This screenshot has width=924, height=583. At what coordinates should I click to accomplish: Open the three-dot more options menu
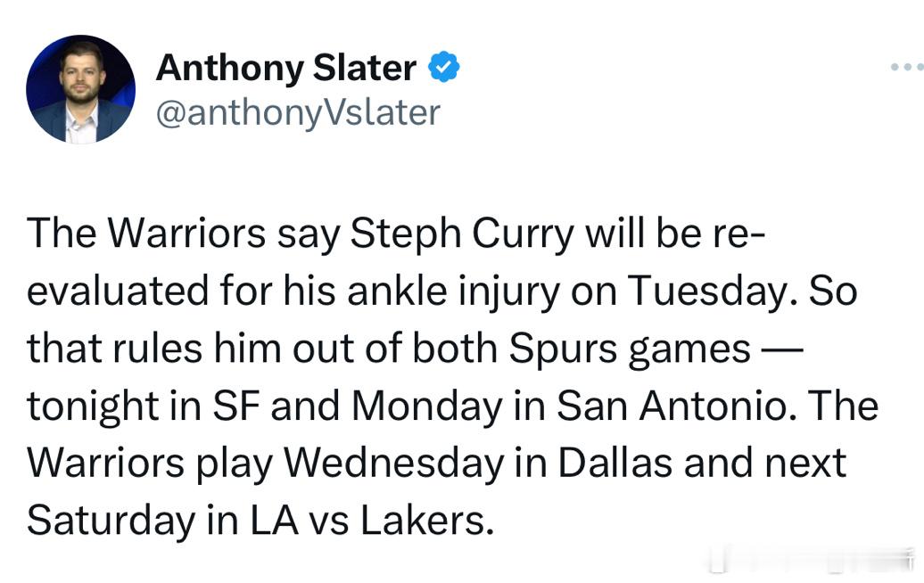pos(907,67)
